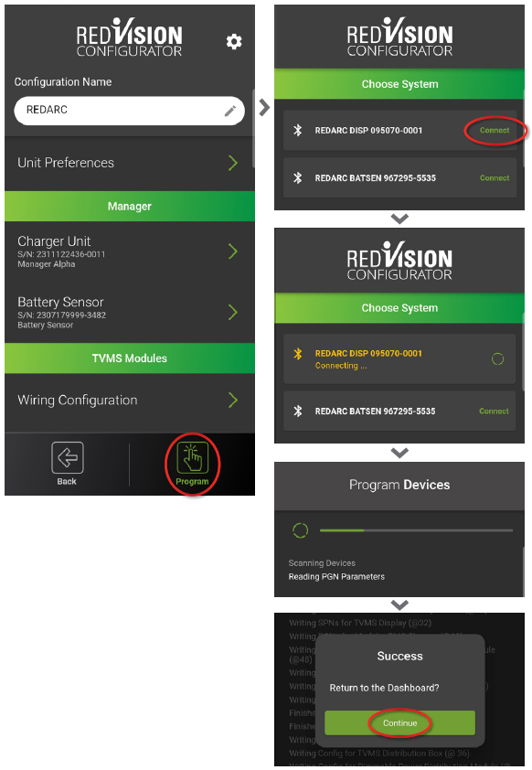Viewport: 532px width, 770px height.
Task: Expand Wiring Configuration chevron
Action: pos(233,401)
